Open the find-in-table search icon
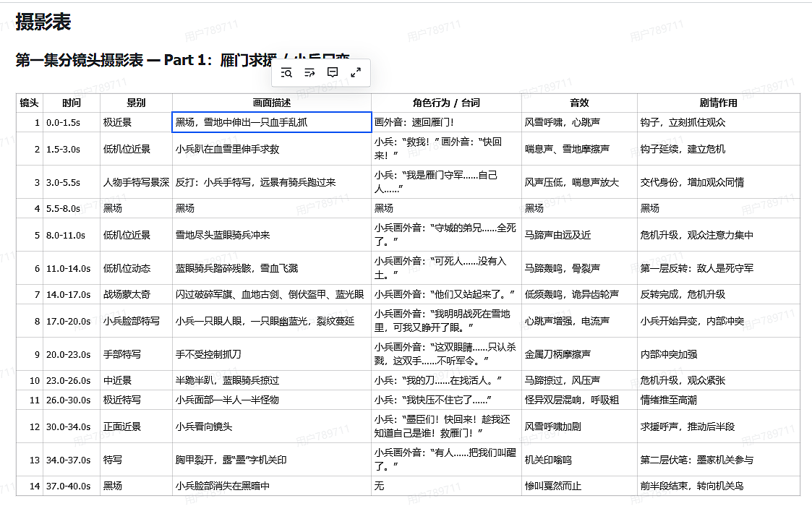This screenshot has height=506, width=812. click(x=286, y=72)
